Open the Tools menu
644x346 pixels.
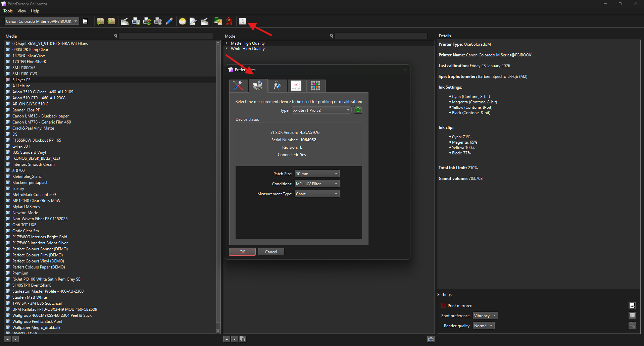click(x=8, y=11)
